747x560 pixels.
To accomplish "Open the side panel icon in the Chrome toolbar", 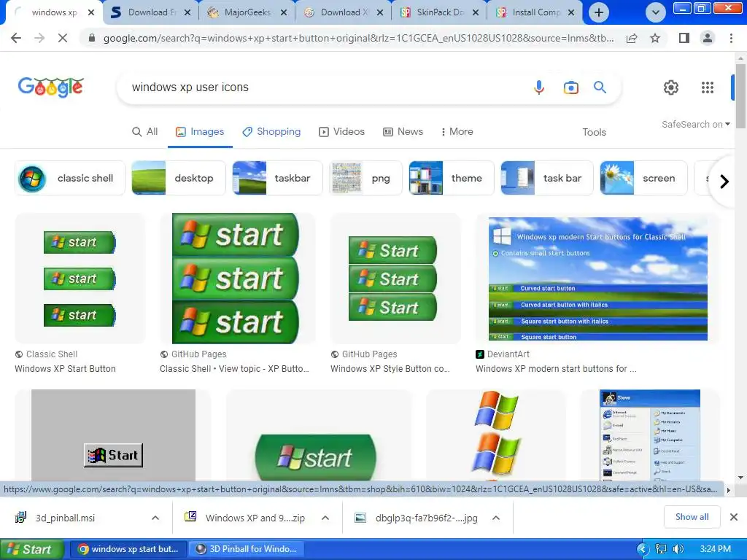I will [684, 38].
